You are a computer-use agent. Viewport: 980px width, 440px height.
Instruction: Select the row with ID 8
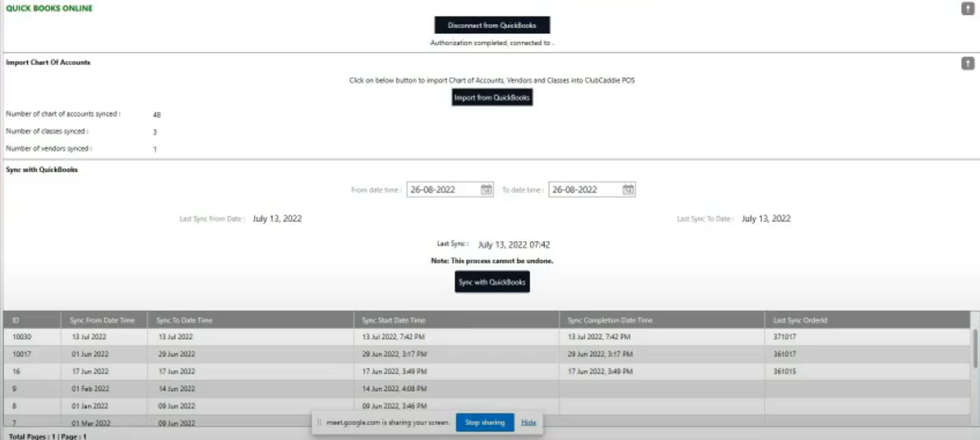487,406
